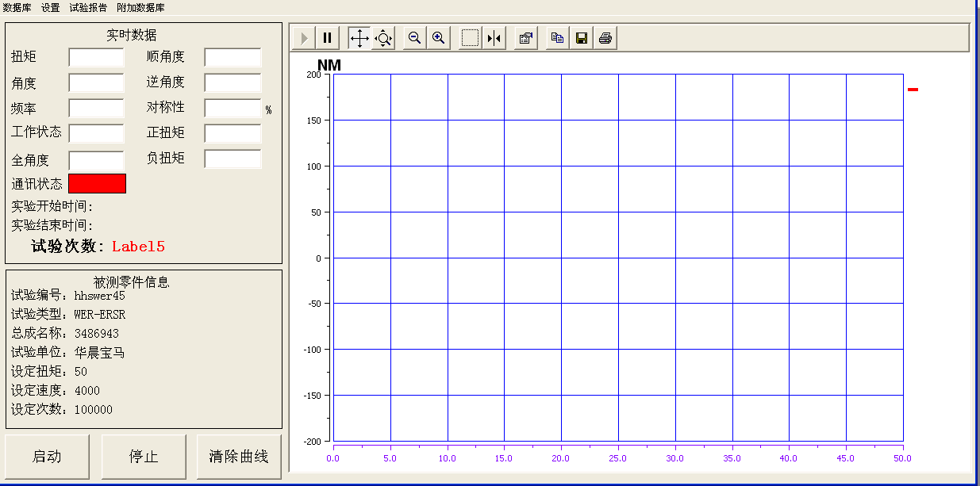Click the 扭矩 value field
980x486 pixels.
(96, 57)
